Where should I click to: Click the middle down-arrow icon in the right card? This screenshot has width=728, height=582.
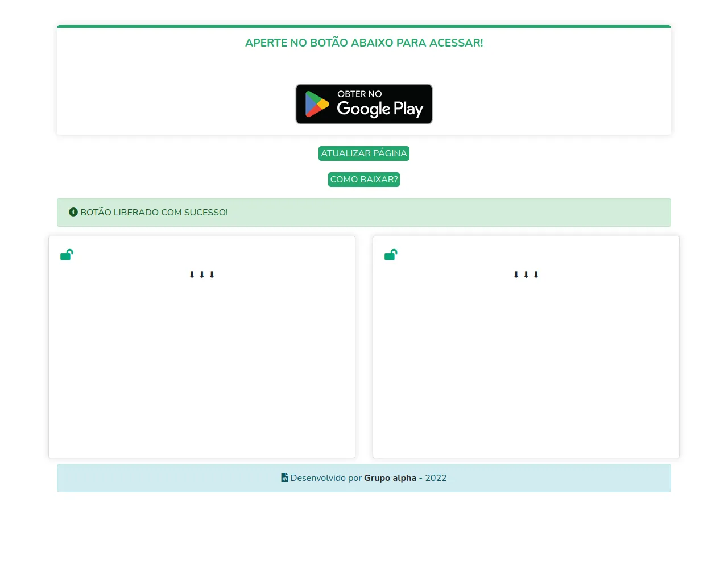point(526,274)
